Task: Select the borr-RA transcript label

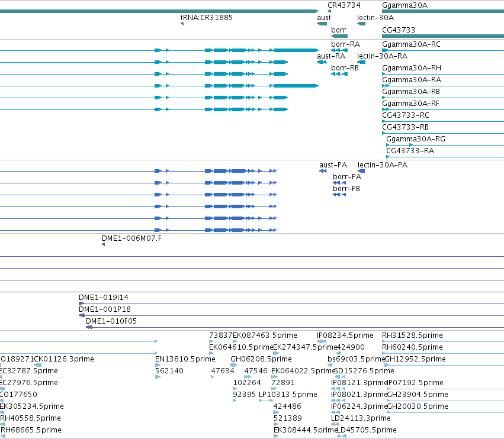Action: [345, 44]
